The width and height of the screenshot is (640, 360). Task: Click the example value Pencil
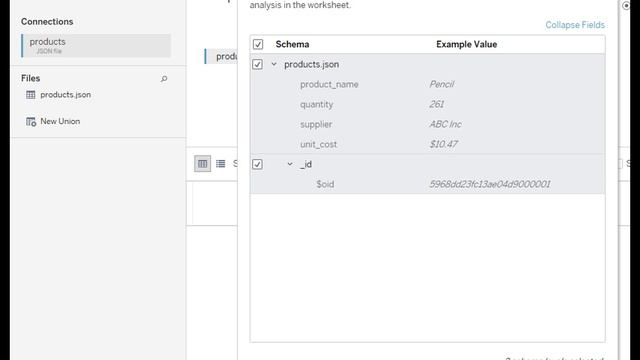click(441, 84)
